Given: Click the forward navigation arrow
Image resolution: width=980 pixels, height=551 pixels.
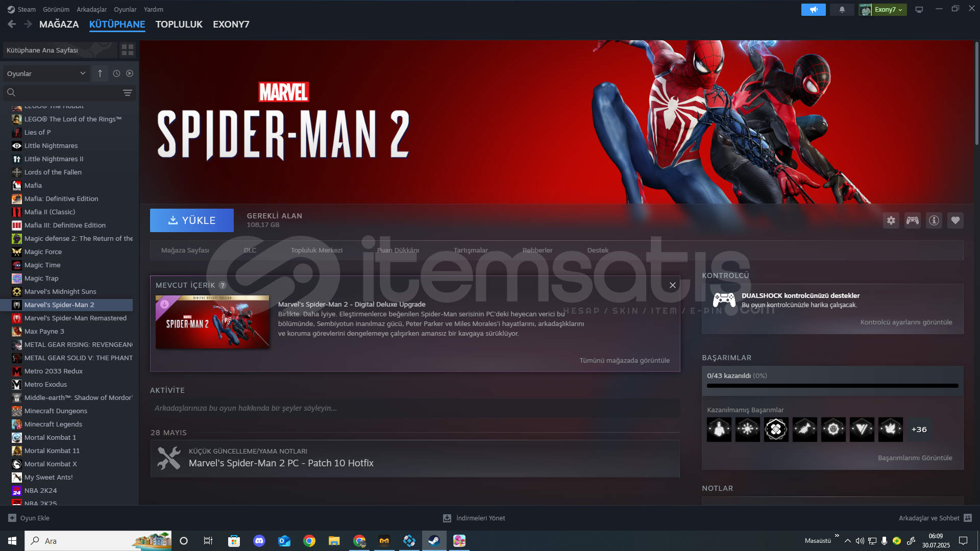Looking at the screenshot, I should tap(28, 24).
